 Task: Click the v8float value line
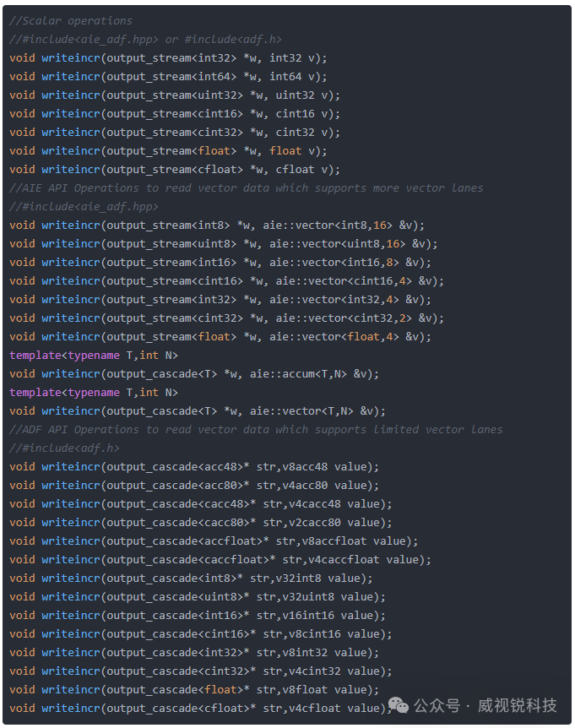coord(194,689)
